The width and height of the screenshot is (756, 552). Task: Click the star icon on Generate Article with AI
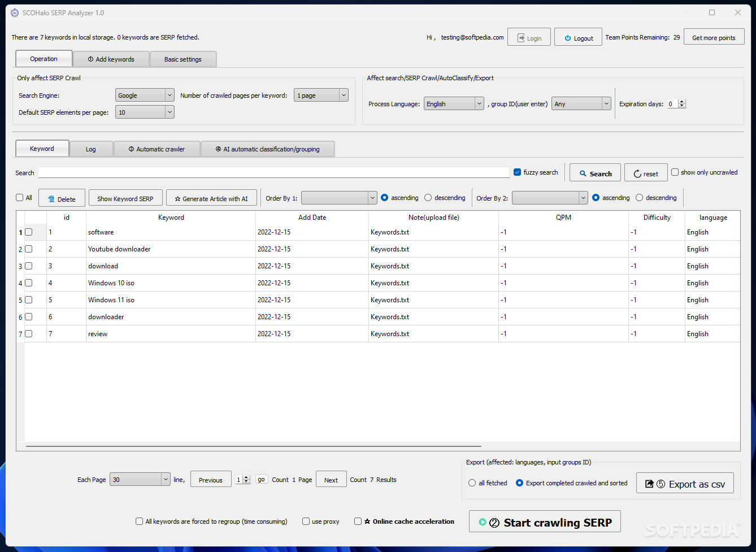point(177,199)
